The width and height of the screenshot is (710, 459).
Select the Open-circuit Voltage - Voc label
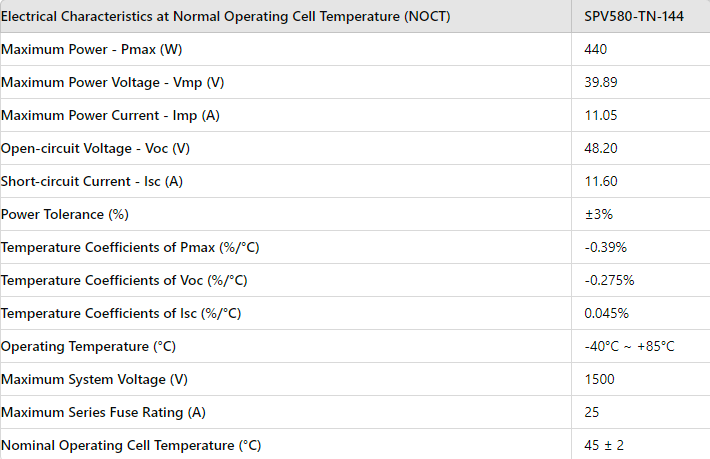click(x=95, y=148)
